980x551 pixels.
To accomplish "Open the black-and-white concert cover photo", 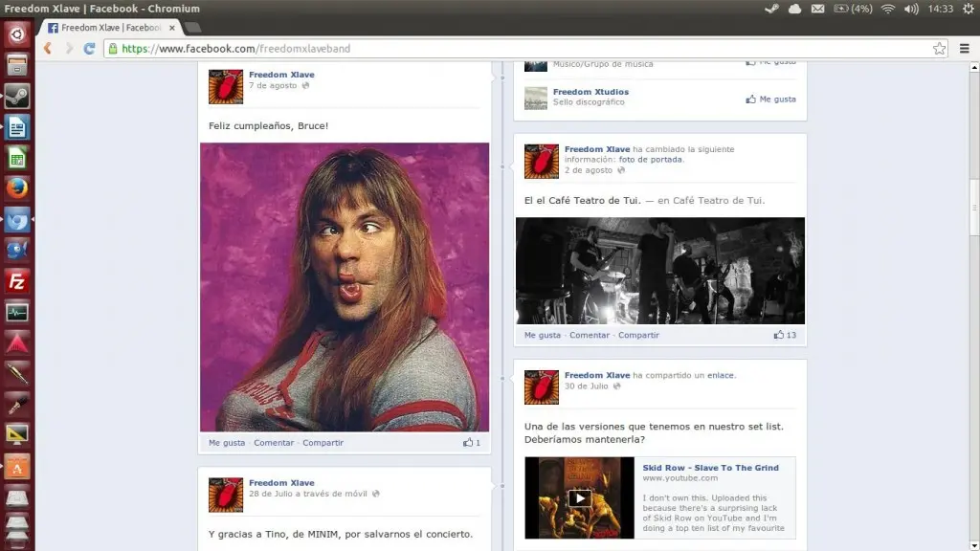I will (x=660, y=271).
